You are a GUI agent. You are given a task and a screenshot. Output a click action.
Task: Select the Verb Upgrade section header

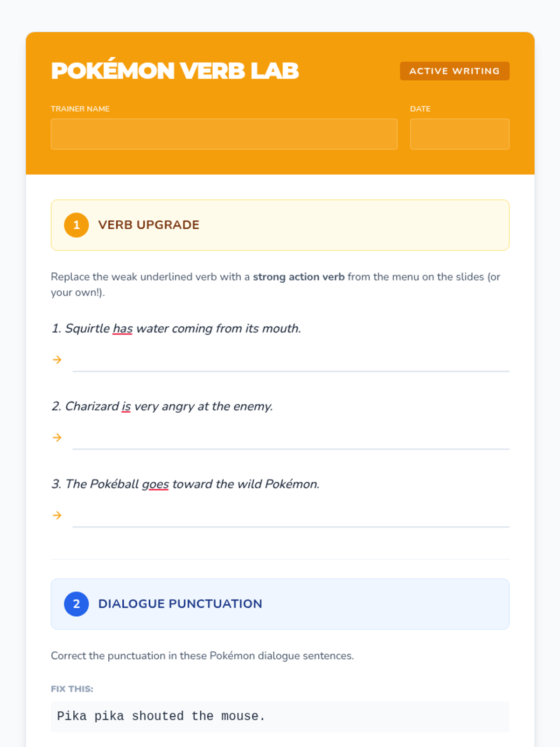280,225
